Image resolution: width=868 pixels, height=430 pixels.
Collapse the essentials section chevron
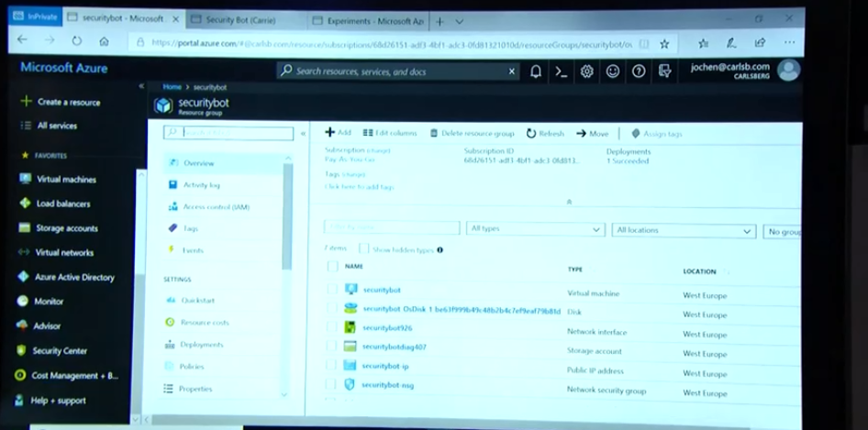click(x=569, y=202)
